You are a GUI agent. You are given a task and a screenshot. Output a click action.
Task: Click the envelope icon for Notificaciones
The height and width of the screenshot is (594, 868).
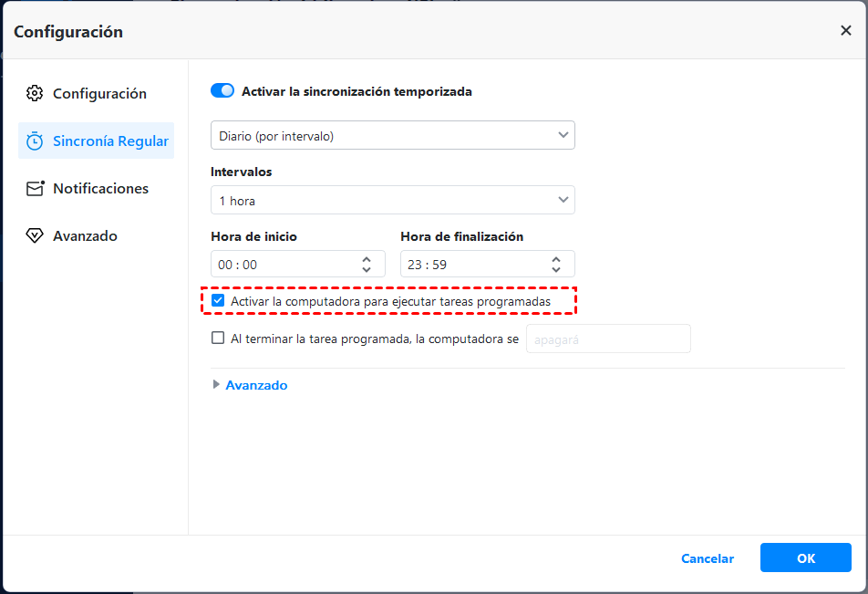[x=35, y=189]
